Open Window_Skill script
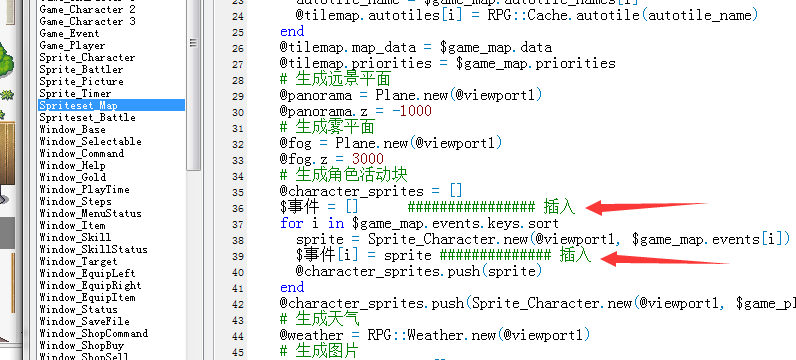The height and width of the screenshot is (360, 796). pos(75,237)
